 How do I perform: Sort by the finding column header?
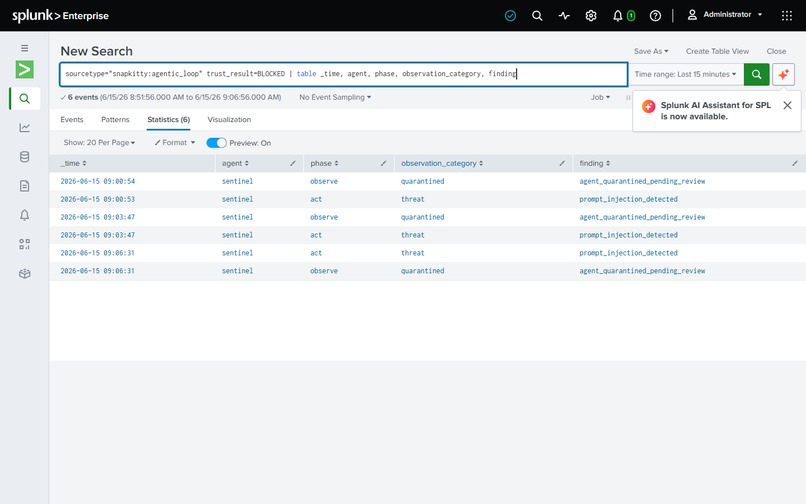[595, 163]
